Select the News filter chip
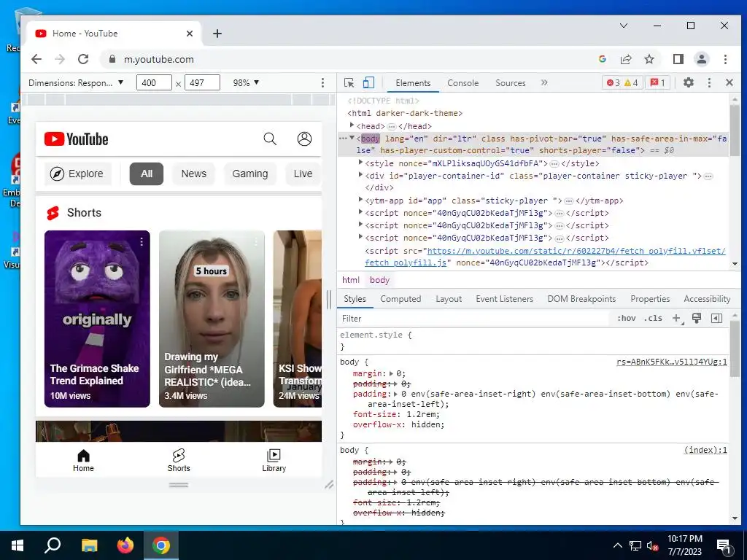The height and width of the screenshot is (560, 747). [193, 174]
